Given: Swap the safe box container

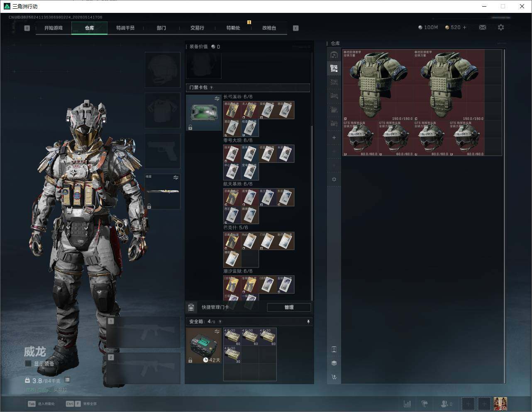Looking at the screenshot, I should (217, 331).
